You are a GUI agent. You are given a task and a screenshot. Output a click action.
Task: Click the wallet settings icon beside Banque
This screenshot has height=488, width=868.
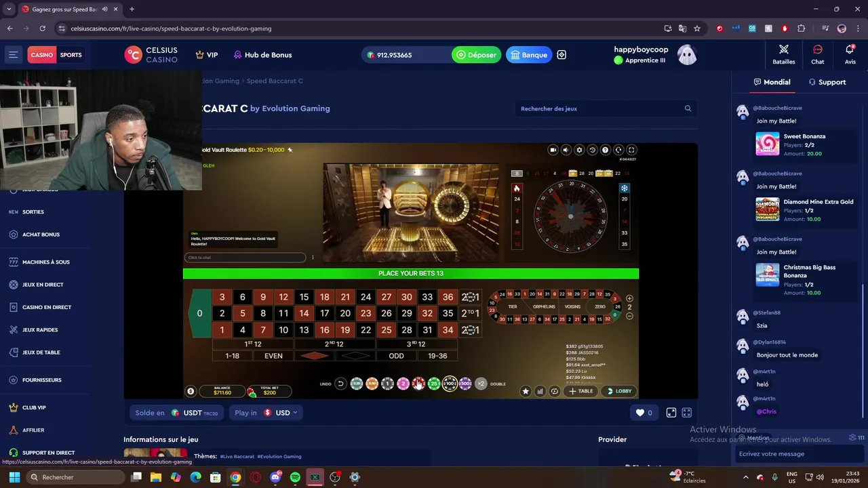[x=561, y=55]
